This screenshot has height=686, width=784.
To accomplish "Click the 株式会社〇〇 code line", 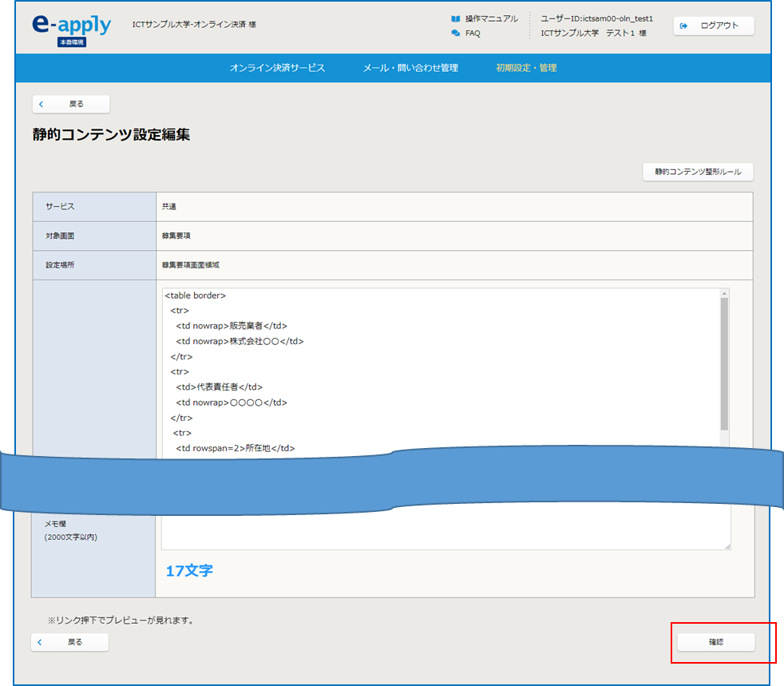I will pyautogui.click(x=240, y=342).
